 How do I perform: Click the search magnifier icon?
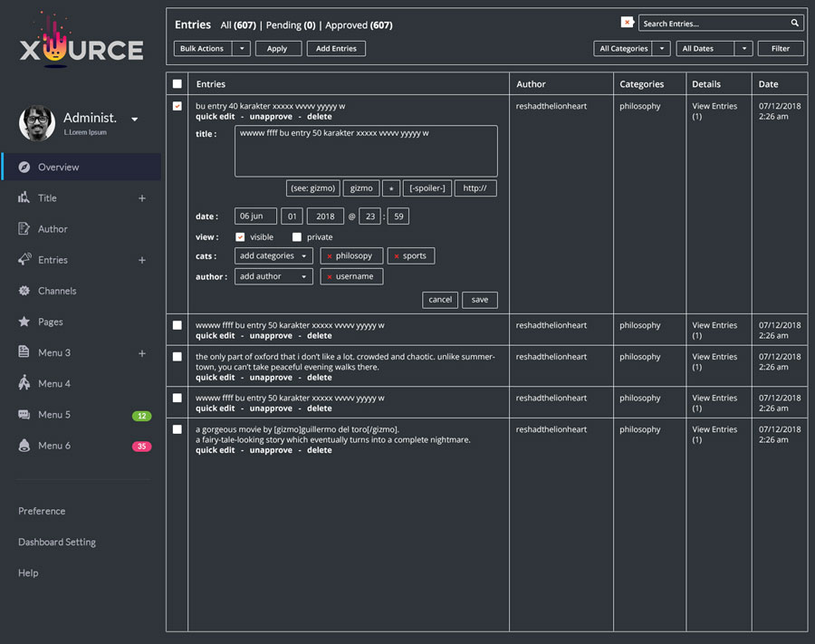click(x=795, y=24)
